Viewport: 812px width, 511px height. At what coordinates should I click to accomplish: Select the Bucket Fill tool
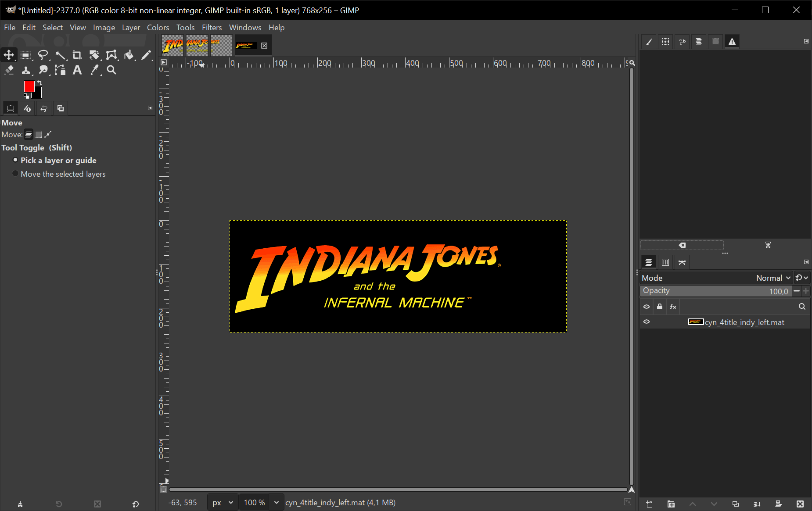click(129, 55)
